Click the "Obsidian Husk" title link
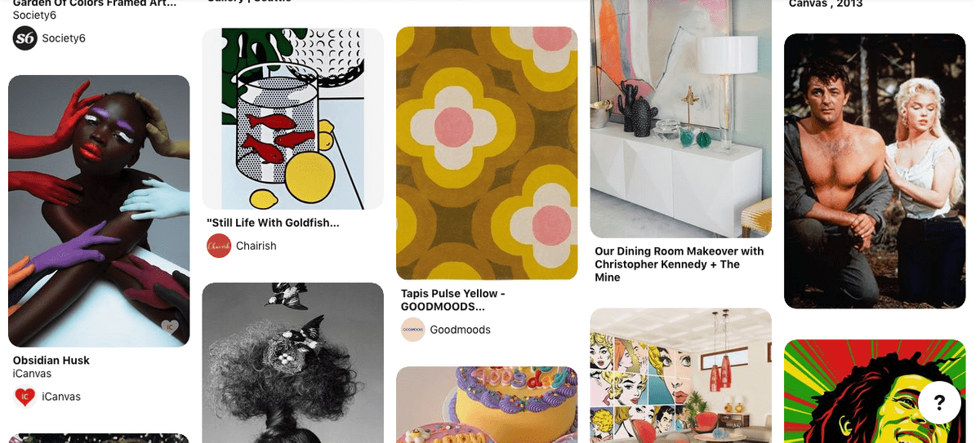The image size is (980, 443). click(51, 361)
